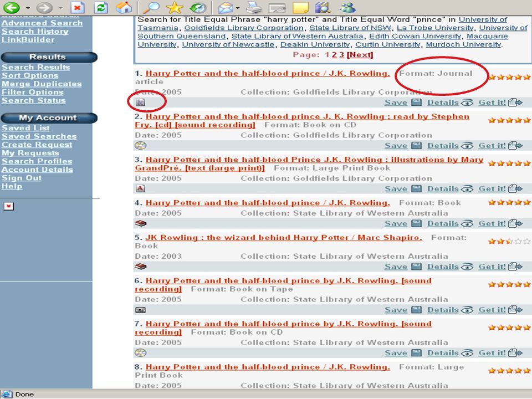Open Saved Searches link

tap(39, 136)
